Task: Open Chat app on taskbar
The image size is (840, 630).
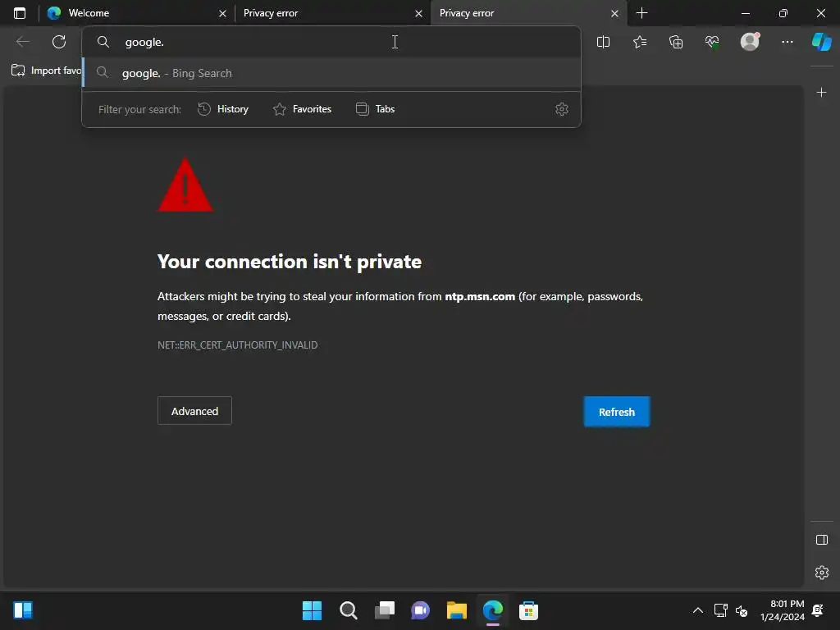Action: (421, 610)
